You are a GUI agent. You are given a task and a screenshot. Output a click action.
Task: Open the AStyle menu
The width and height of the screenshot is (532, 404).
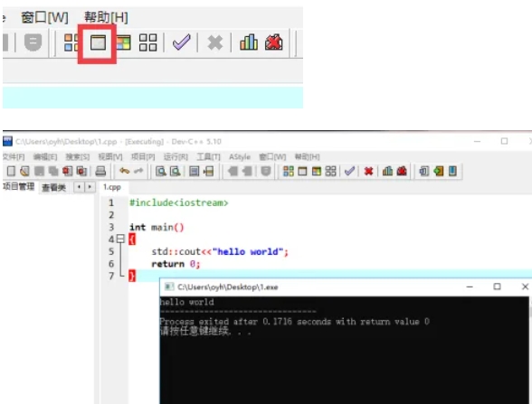click(x=240, y=157)
